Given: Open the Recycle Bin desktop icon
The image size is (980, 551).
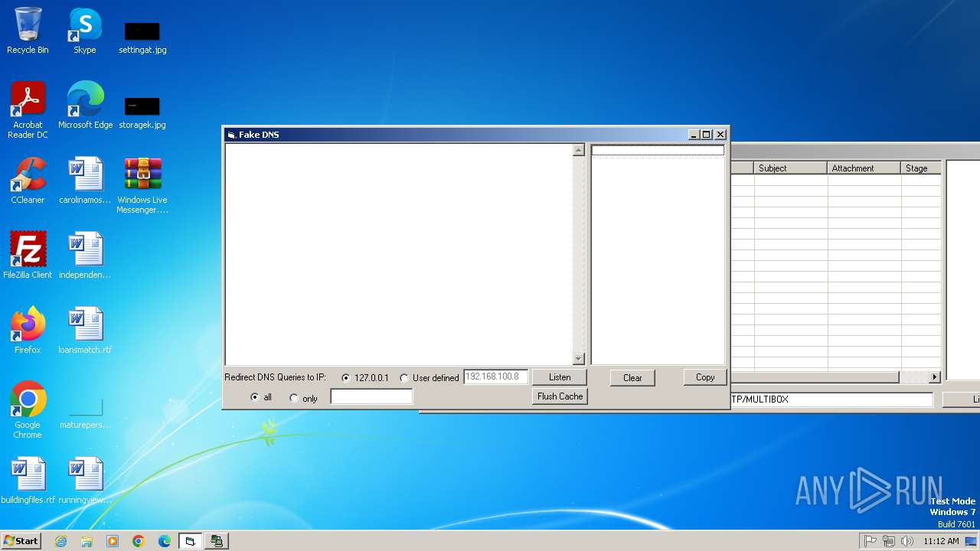Looking at the screenshot, I should point(28,31).
